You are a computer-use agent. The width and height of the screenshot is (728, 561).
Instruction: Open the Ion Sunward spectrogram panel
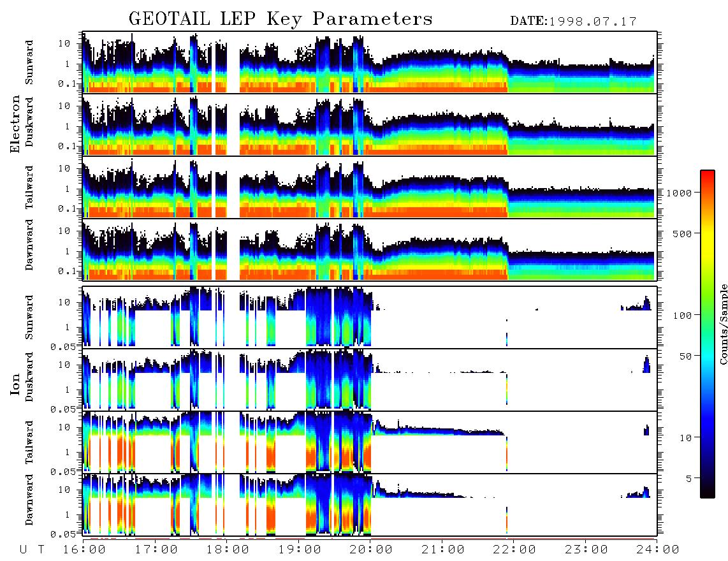370,317
